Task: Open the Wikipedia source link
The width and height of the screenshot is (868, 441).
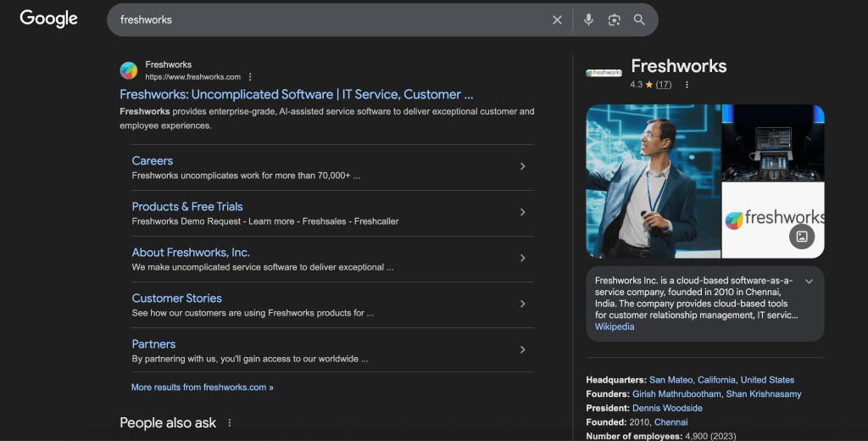Action: pyautogui.click(x=615, y=327)
